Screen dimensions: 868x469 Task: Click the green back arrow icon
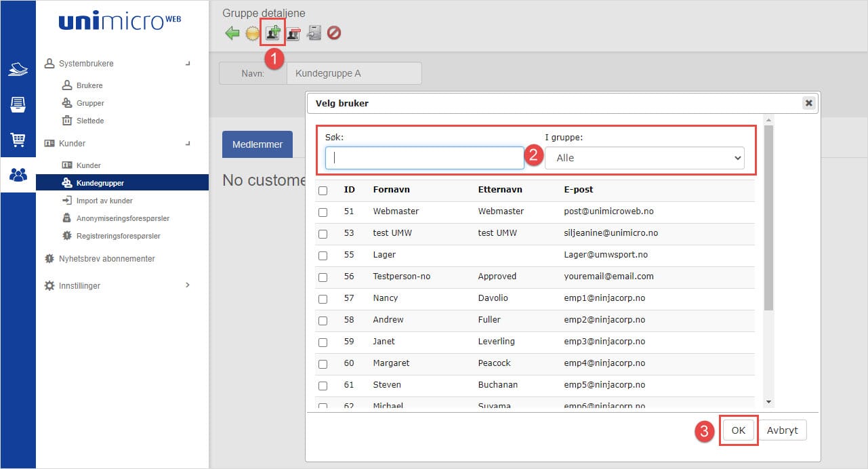click(x=232, y=33)
